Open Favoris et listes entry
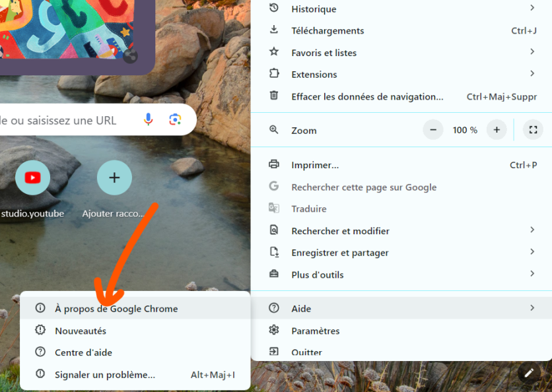This screenshot has width=552, height=392. point(401,52)
